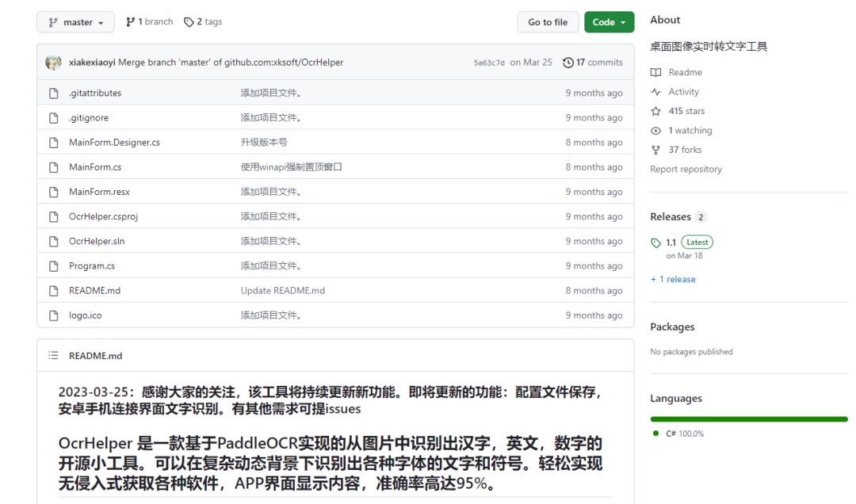Open the Activity link
Screen dimensions: 856x504
click(683, 92)
